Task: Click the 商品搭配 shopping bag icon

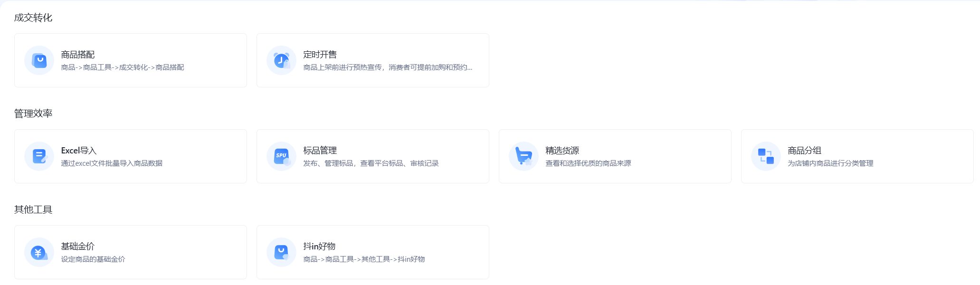Action: (39, 60)
